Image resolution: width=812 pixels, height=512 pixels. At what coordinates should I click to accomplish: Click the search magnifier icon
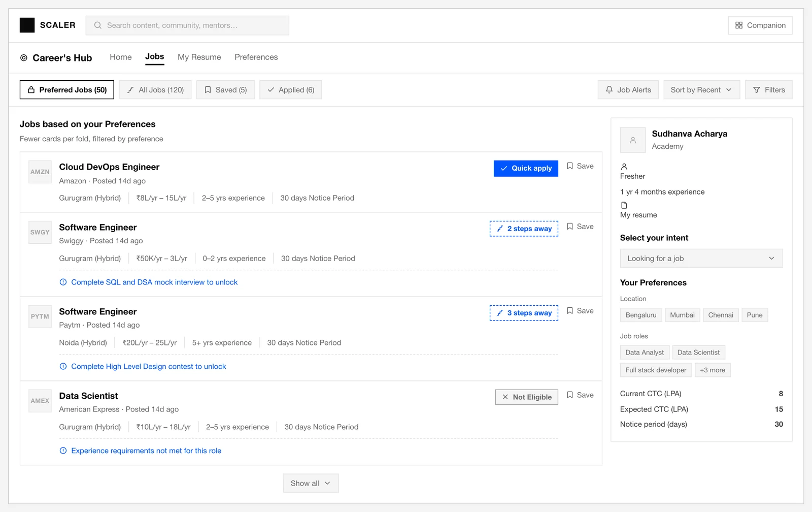click(98, 25)
